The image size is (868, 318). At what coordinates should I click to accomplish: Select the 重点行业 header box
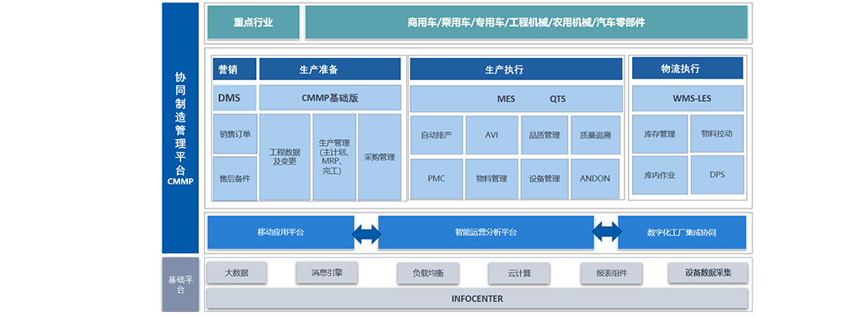coord(253,23)
